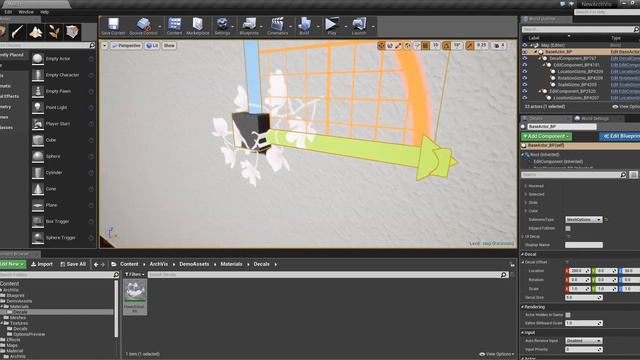640x360 pixels.
Task: Open Auto Receive Input dropdown
Action: pos(584,340)
